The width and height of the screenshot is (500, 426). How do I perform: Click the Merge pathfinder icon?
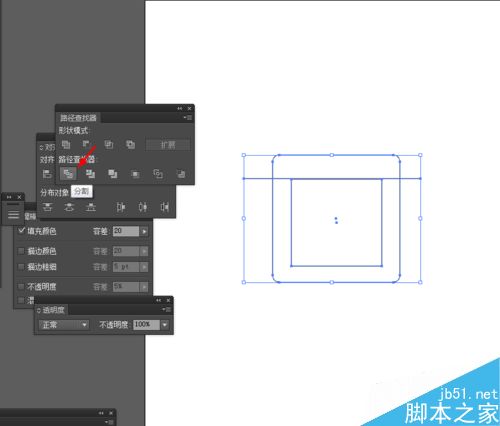point(113,174)
